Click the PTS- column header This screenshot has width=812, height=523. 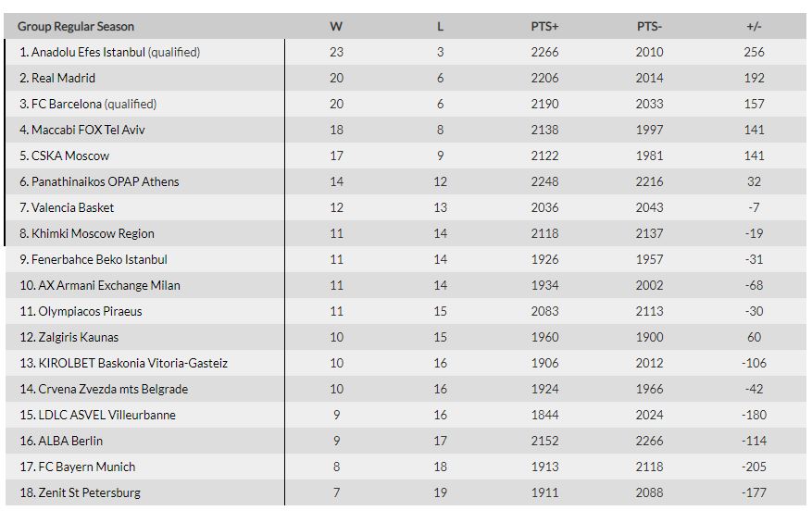point(649,27)
